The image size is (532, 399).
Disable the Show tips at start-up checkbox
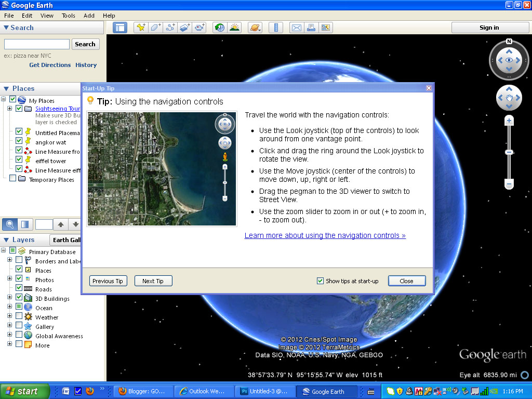tap(321, 281)
